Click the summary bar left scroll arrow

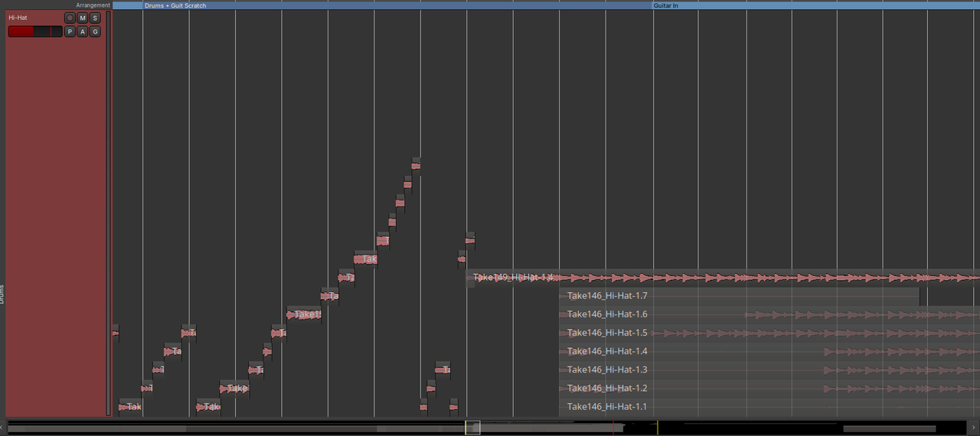(x=3, y=427)
